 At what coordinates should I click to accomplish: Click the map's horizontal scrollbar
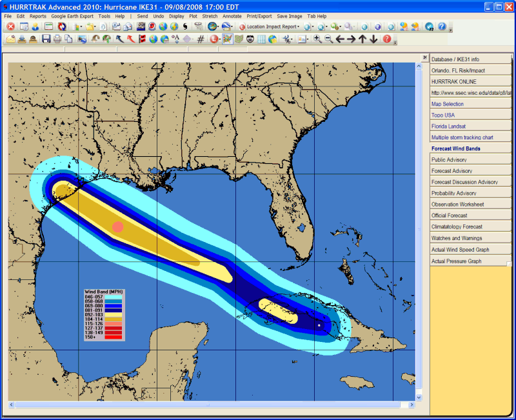click(213, 405)
